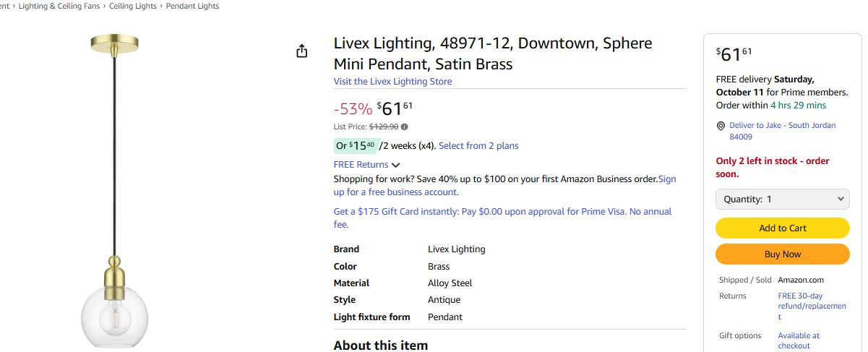Open Deliver to Jake - South Jordan link

click(x=782, y=131)
